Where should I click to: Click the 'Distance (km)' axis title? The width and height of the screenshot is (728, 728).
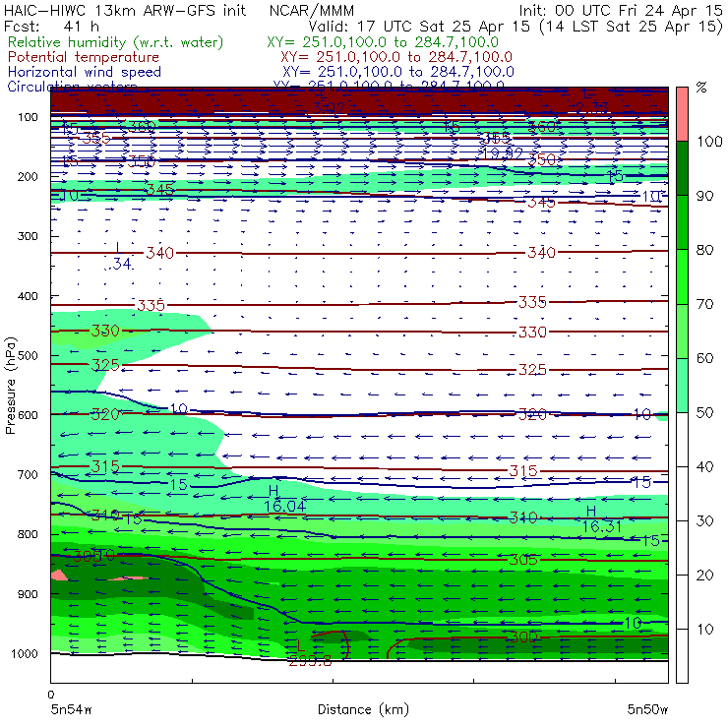pos(364,710)
